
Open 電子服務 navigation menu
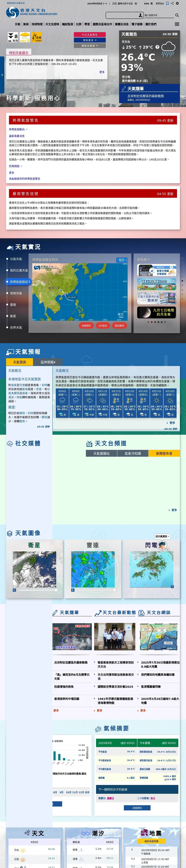[137, 24]
